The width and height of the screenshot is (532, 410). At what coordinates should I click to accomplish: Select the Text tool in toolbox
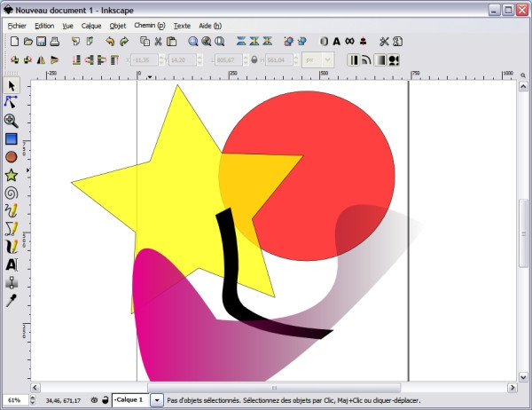click(x=12, y=264)
